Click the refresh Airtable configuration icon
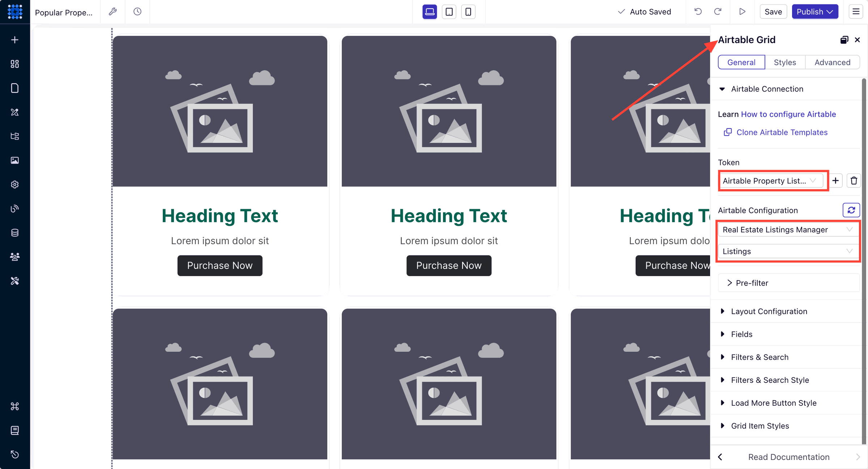 pos(852,210)
